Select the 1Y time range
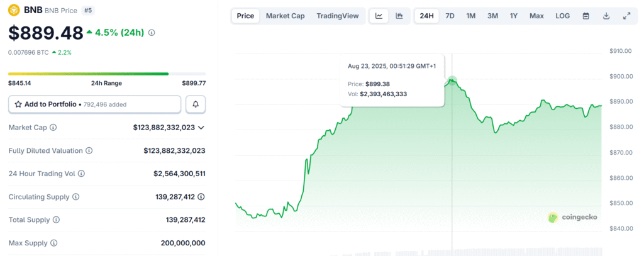The height and width of the screenshot is (256, 644). (514, 16)
